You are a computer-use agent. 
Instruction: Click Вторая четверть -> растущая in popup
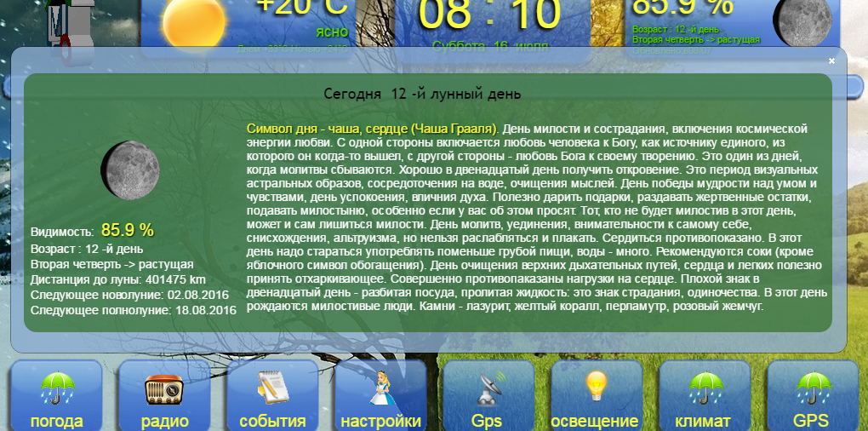tap(111, 264)
